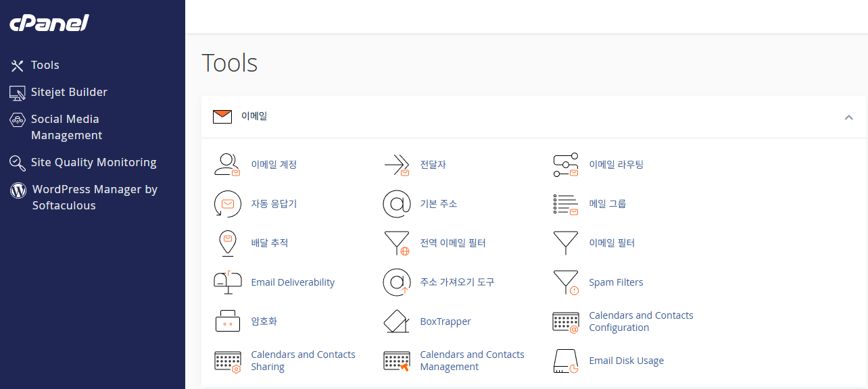Viewport: 868px width, 389px height.
Task: Open the 기본 주소 link
Action: click(x=439, y=204)
